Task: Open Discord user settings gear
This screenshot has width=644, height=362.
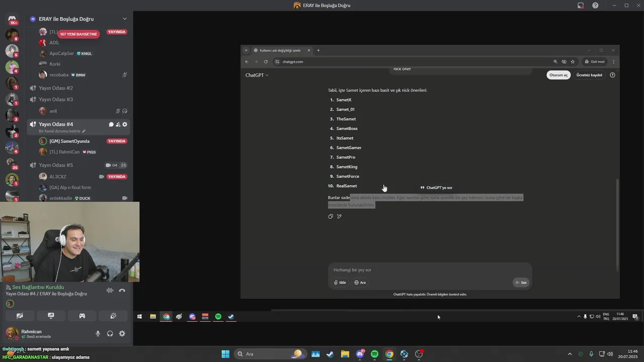Action: (x=122, y=333)
